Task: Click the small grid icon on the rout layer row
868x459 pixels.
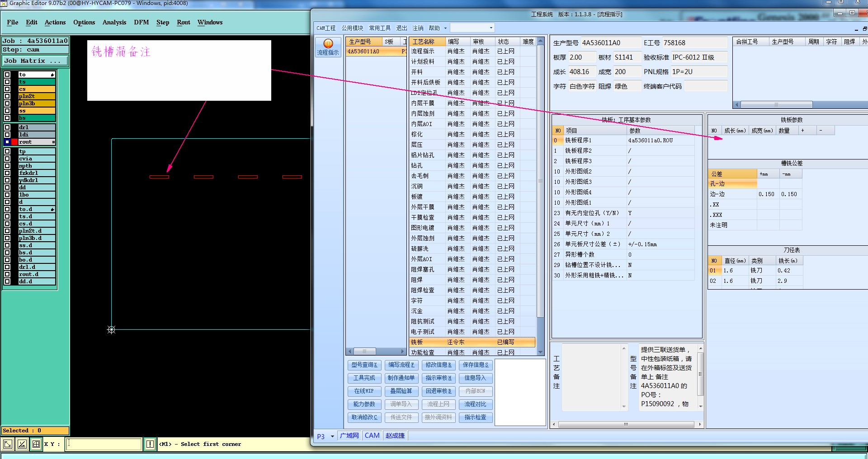Action: tap(53, 142)
